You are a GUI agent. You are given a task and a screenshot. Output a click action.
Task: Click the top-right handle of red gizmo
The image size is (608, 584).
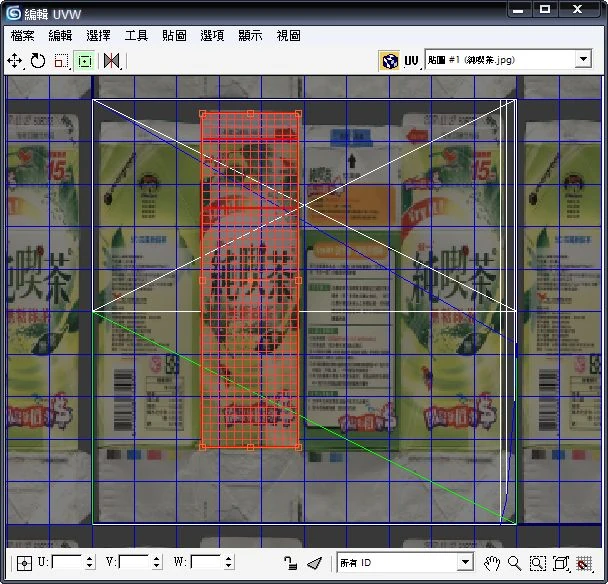(x=298, y=114)
